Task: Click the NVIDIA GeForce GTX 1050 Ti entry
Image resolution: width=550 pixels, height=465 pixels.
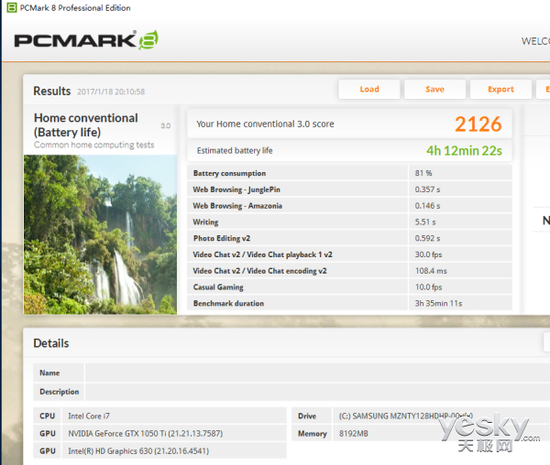Action: pos(174,433)
